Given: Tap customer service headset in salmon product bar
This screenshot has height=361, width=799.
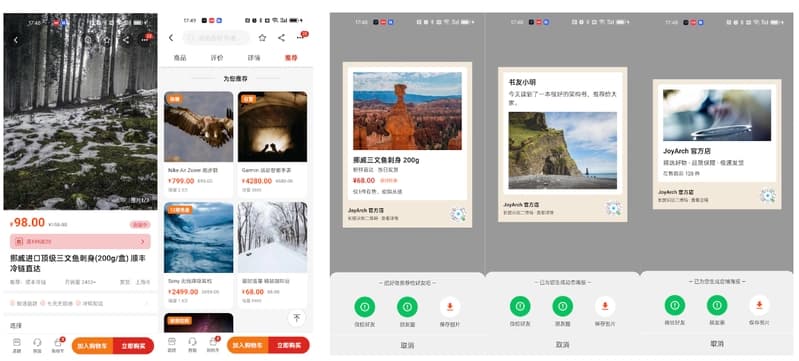Looking at the screenshot, I should 37,344.
